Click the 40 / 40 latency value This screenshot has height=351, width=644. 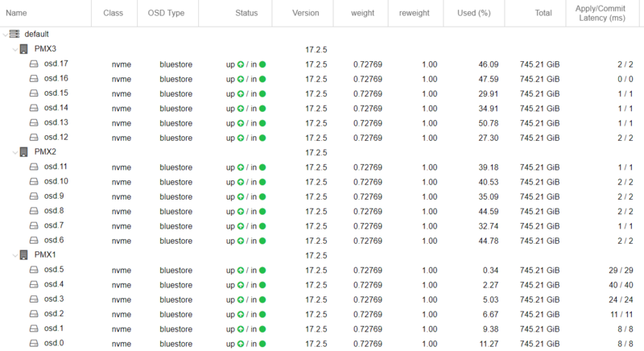[x=621, y=285]
